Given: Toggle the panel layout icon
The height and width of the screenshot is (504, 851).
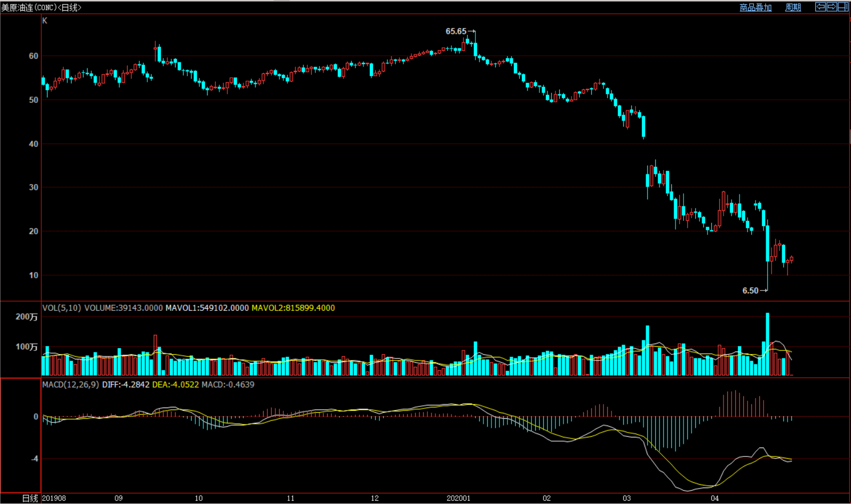Looking at the screenshot, I should tap(843, 7).
